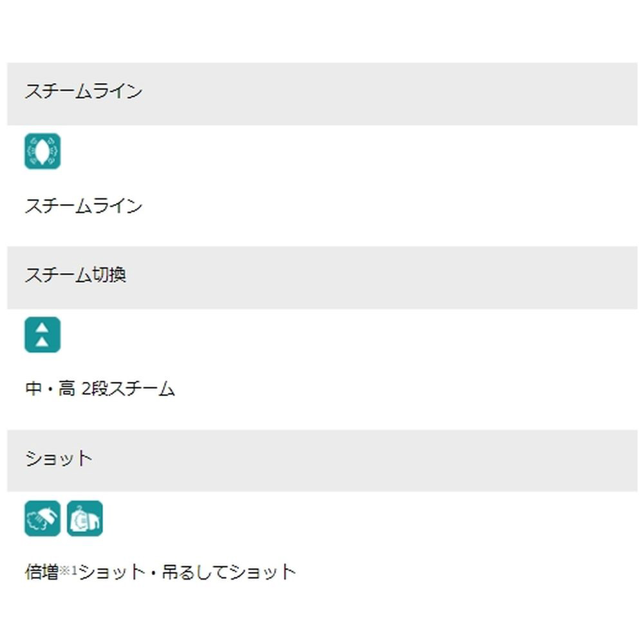Click ショット right after the ※1 marker
This screenshot has height=644, width=644.
pyautogui.click(x=110, y=572)
